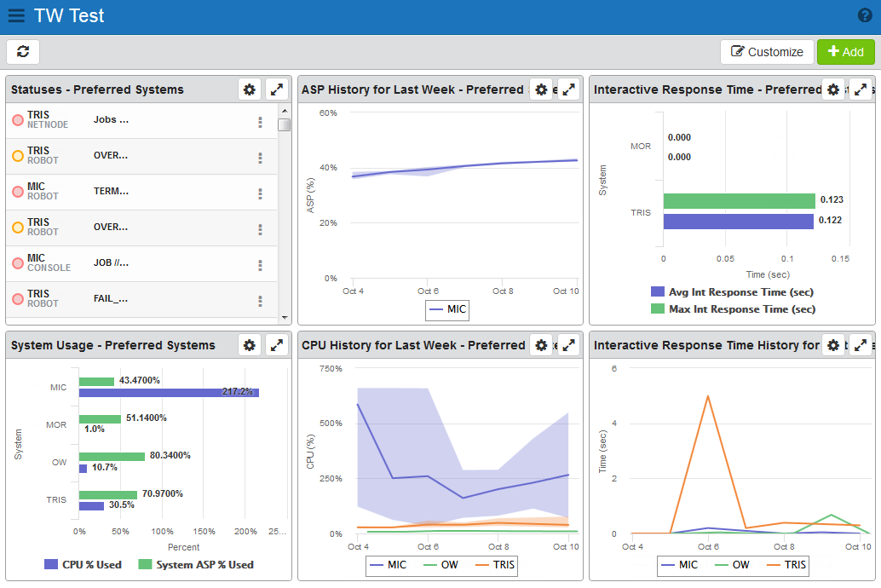Viewport: 881px width, 588px height.
Task: Open the options menu for TRIS FAIL status row
Action: 261,301
